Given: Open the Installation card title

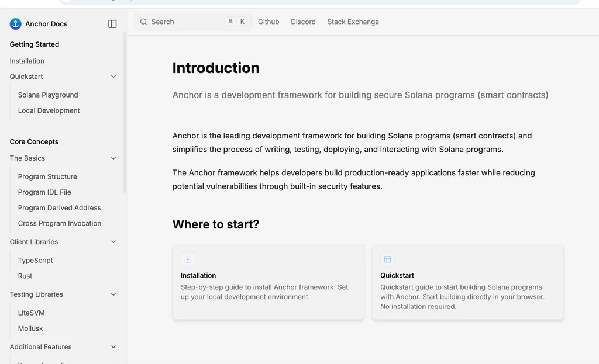Looking at the screenshot, I should pos(198,275).
